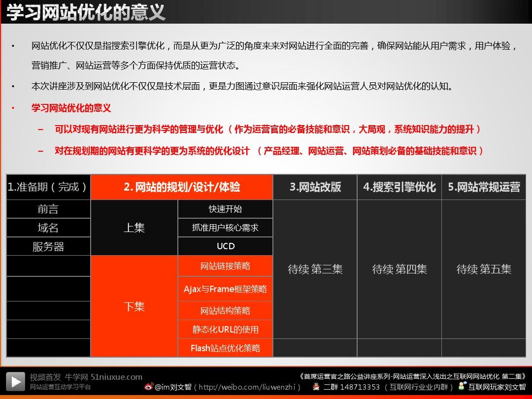Screen dimensions: 532x399
Task: Click the QQ penguin icon
Action: (316, 387)
